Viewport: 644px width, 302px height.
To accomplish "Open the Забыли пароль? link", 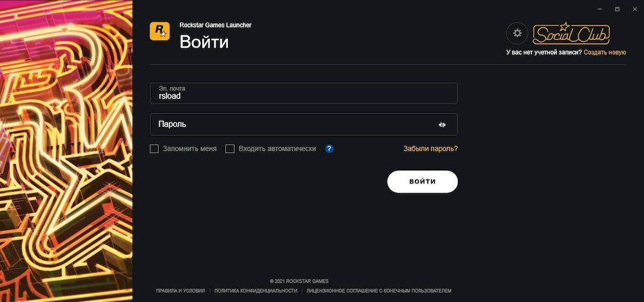I will tap(430, 149).
